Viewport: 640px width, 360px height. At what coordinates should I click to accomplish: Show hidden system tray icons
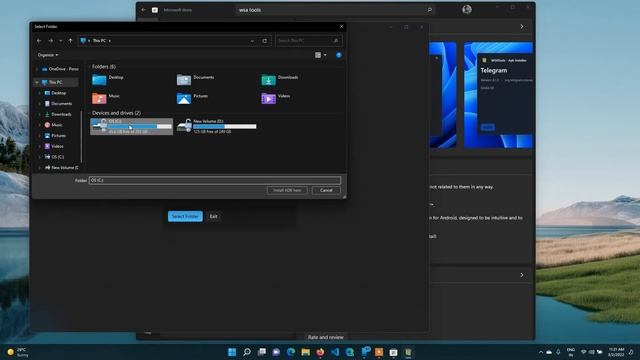[541, 352]
